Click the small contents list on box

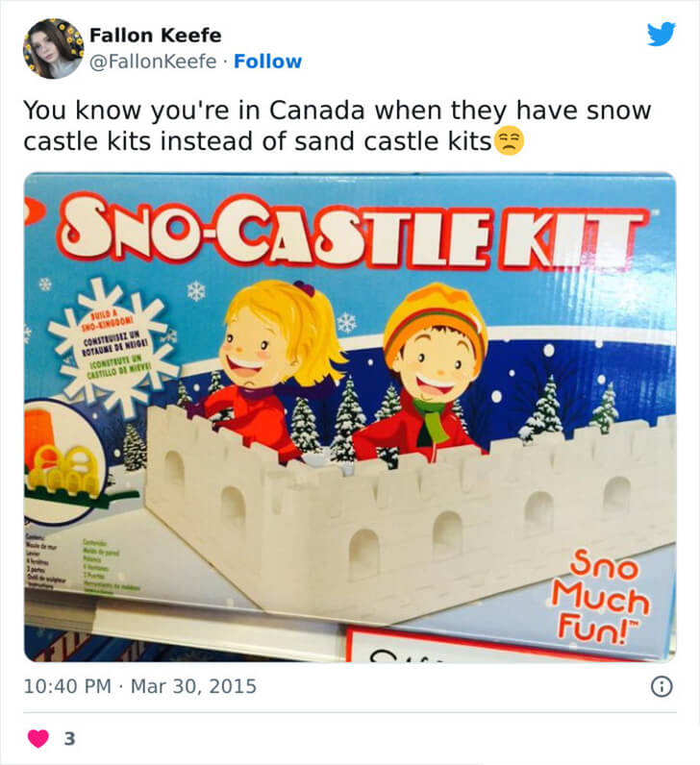pyautogui.click(x=81, y=563)
